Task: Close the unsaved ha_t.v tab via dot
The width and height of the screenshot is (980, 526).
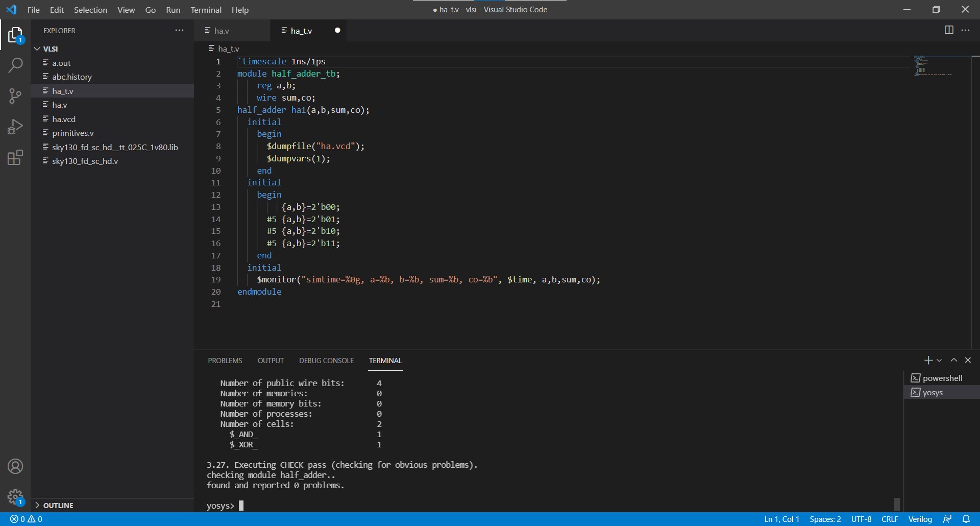Action: click(337, 31)
